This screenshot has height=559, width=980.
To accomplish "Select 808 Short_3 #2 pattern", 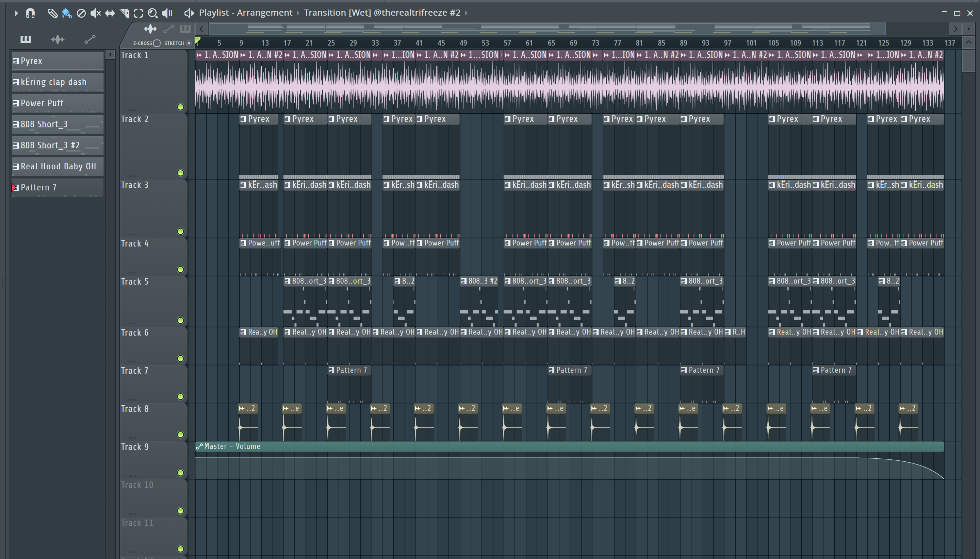I will click(58, 146).
